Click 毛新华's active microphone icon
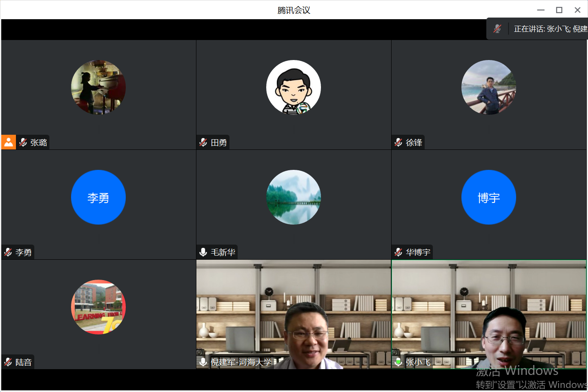 [x=203, y=252]
